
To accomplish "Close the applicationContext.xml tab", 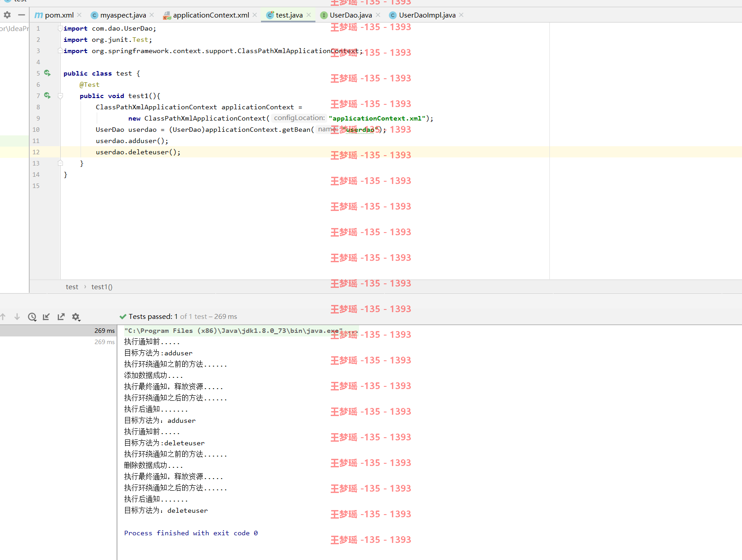I will tap(255, 15).
